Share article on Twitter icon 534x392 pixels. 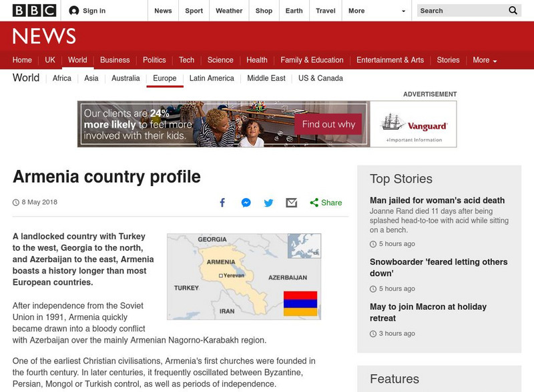tap(268, 203)
